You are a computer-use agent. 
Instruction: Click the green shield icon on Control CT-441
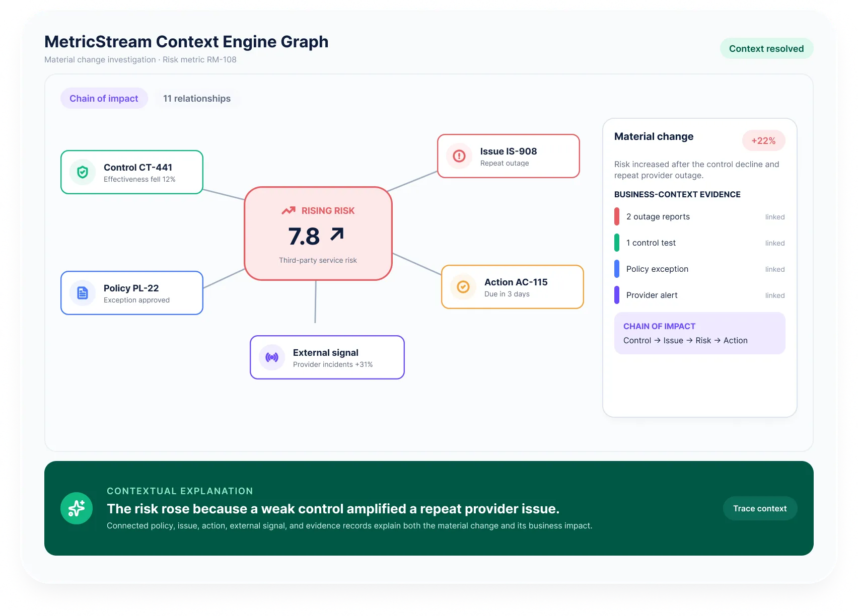83,172
